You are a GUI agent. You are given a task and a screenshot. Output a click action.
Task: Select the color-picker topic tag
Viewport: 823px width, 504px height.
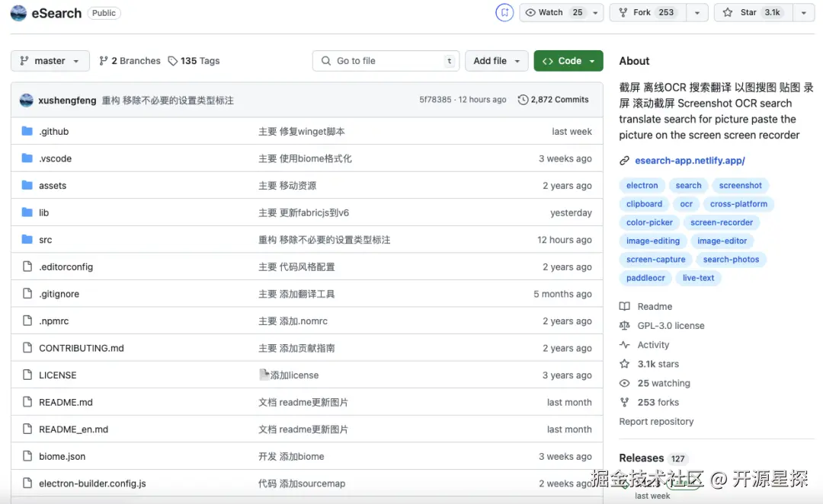(x=649, y=222)
